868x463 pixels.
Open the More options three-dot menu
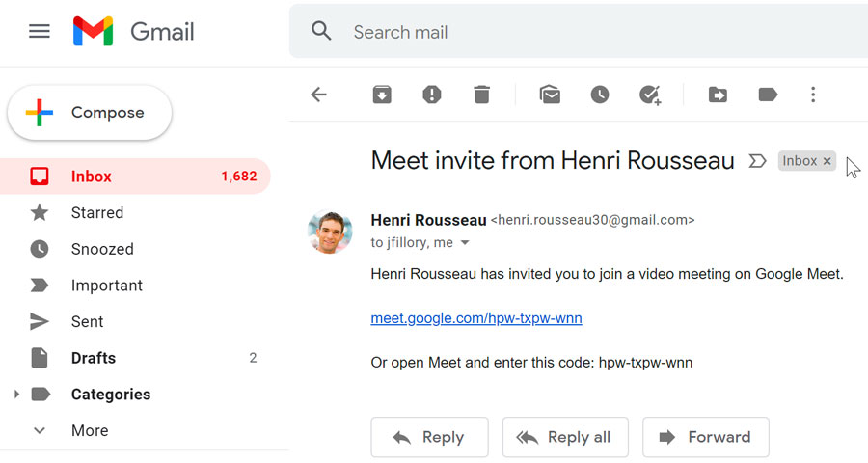point(813,95)
